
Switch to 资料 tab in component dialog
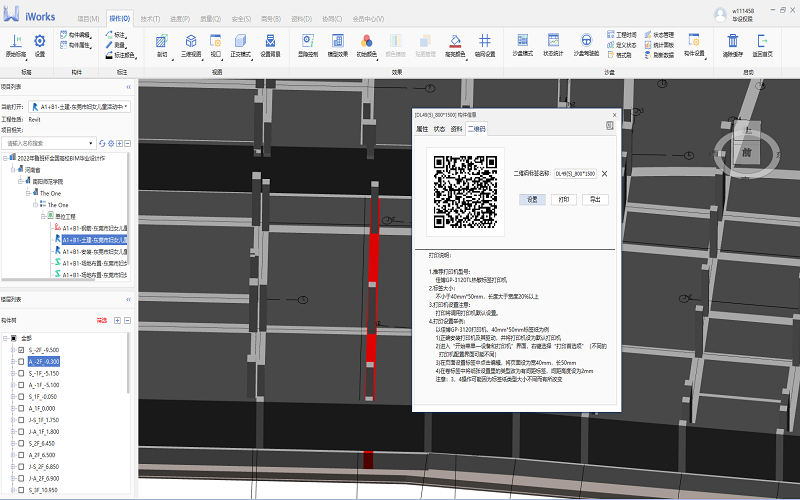click(456, 129)
